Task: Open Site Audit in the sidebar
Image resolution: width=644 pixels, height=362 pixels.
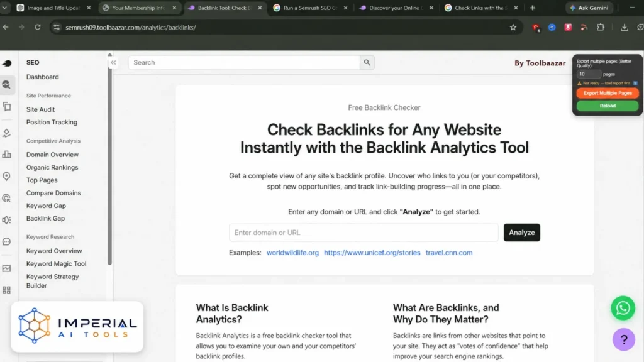Action: coord(40,109)
